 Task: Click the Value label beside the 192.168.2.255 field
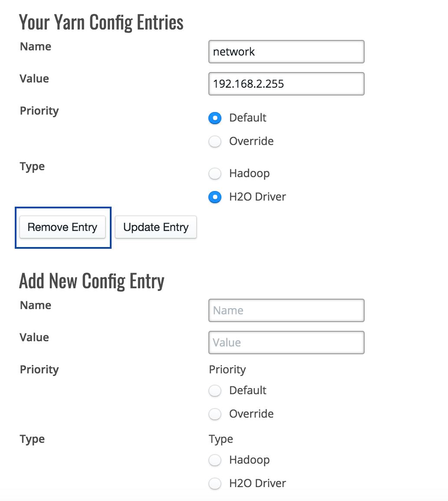tap(34, 79)
